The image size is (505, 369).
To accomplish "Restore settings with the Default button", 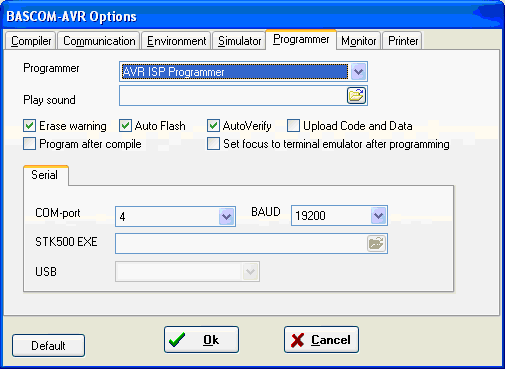I will coord(48,346).
